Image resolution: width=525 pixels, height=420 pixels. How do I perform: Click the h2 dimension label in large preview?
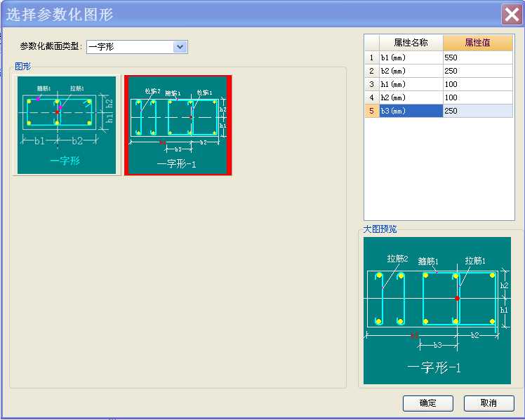coord(504,285)
